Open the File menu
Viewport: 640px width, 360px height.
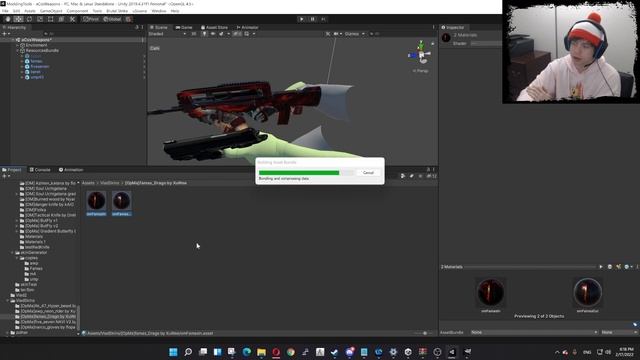pos(5,11)
